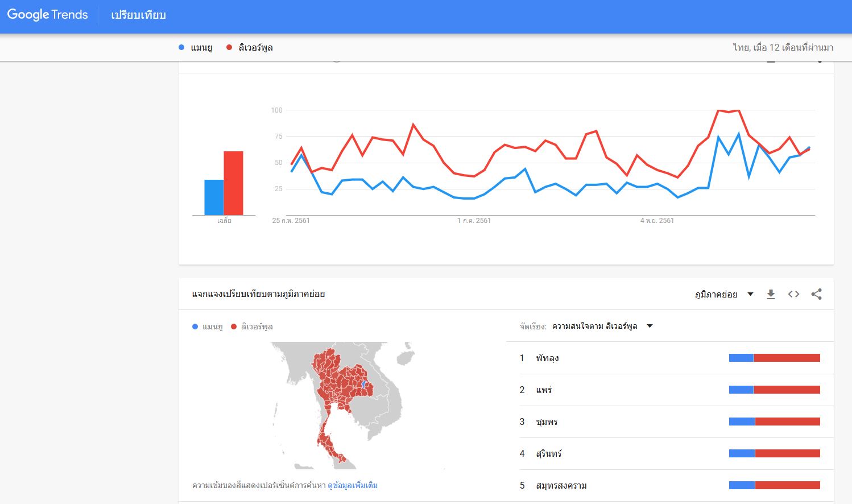
Task: Click the ลิเวอร์พูล legend above the map
Action: pos(252,327)
